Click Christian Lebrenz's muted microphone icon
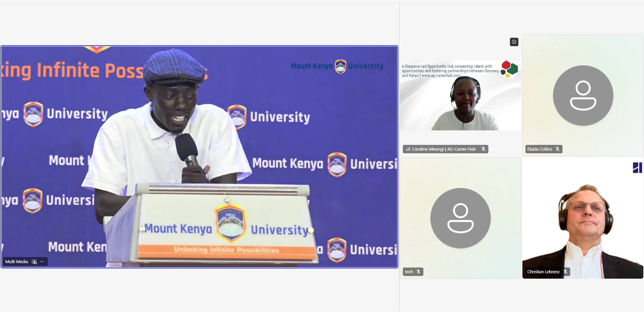644x312 pixels. [x=565, y=272]
